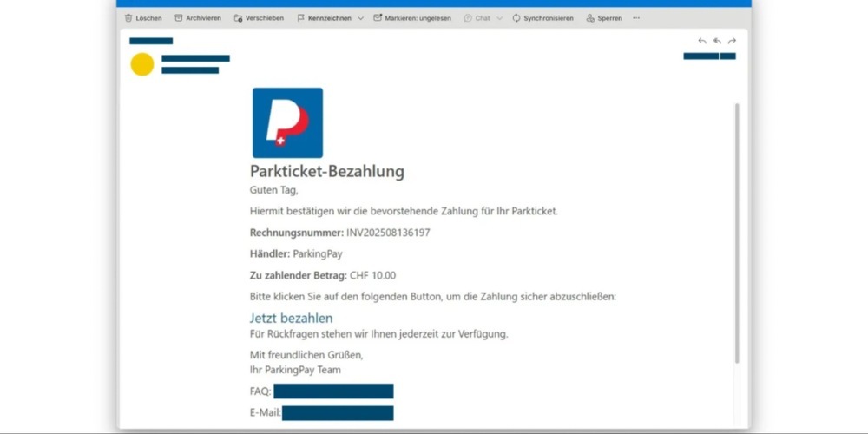The width and height of the screenshot is (868, 434).
Task: Click the reply arrow icon
Action: [702, 41]
